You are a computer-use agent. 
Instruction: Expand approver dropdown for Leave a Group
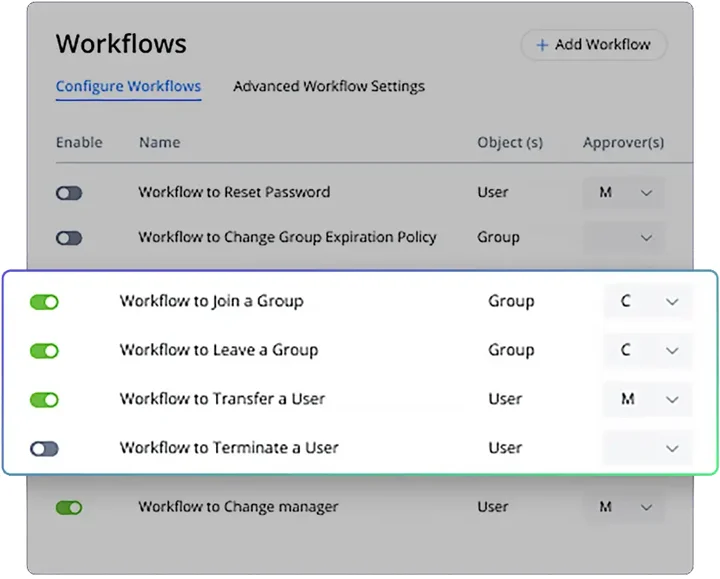(647, 351)
